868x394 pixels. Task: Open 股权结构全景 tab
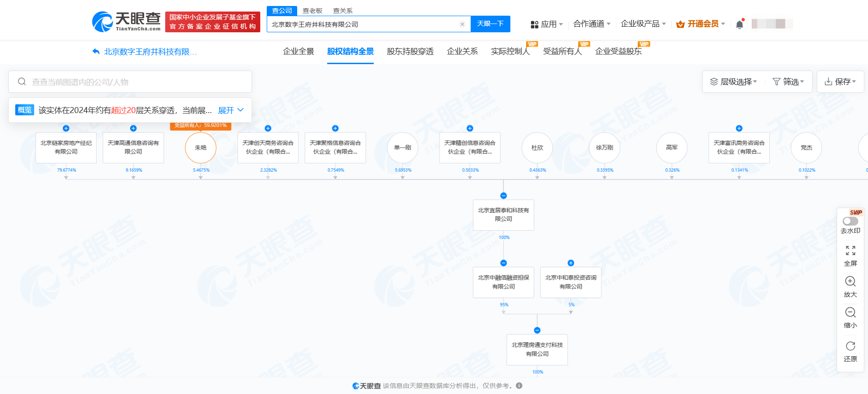(x=350, y=51)
